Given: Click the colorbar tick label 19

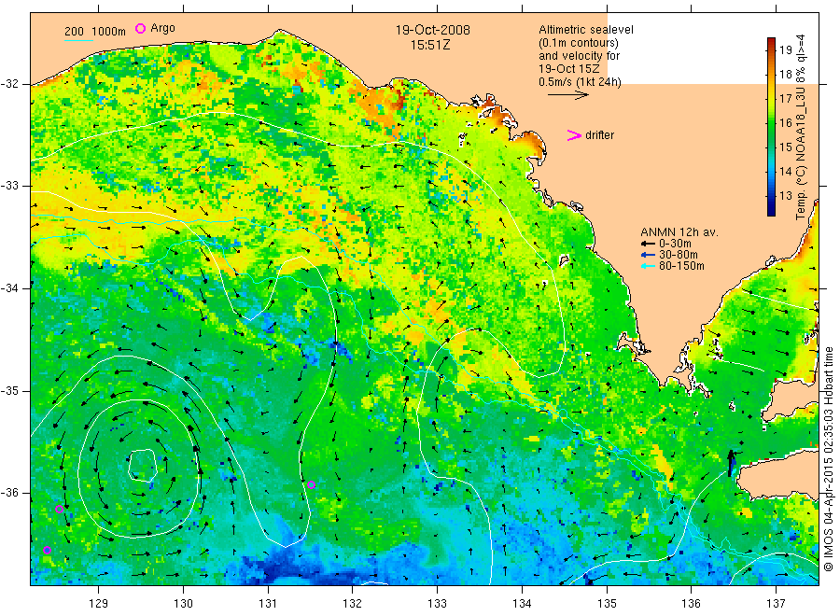Looking at the screenshot, I should tap(785, 50).
